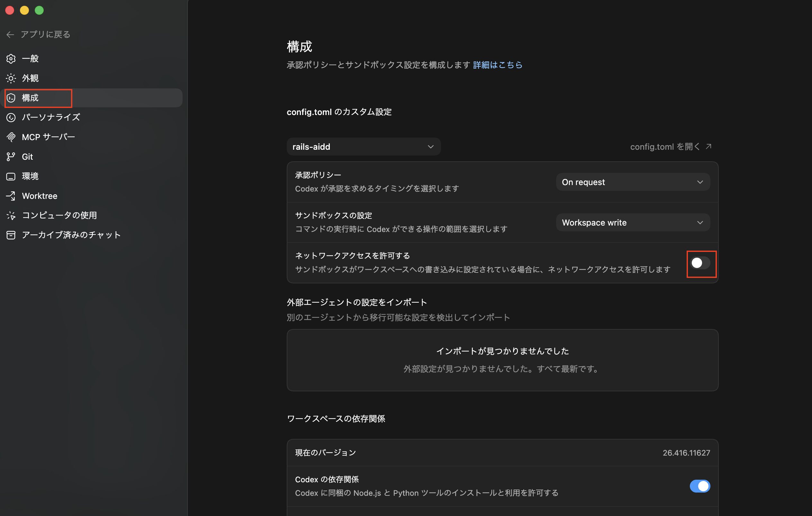The height and width of the screenshot is (516, 812).
Task: Click the パーソナライズ icon in sidebar
Action: point(11,117)
